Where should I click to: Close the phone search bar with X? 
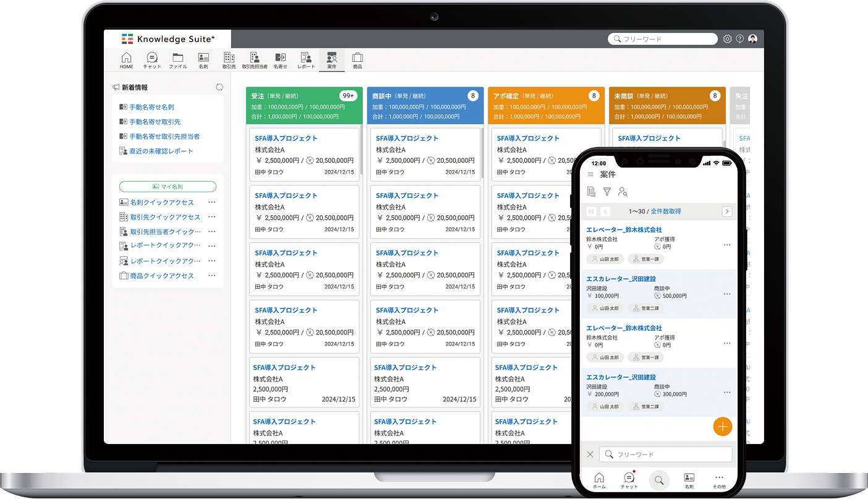[x=590, y=454]
